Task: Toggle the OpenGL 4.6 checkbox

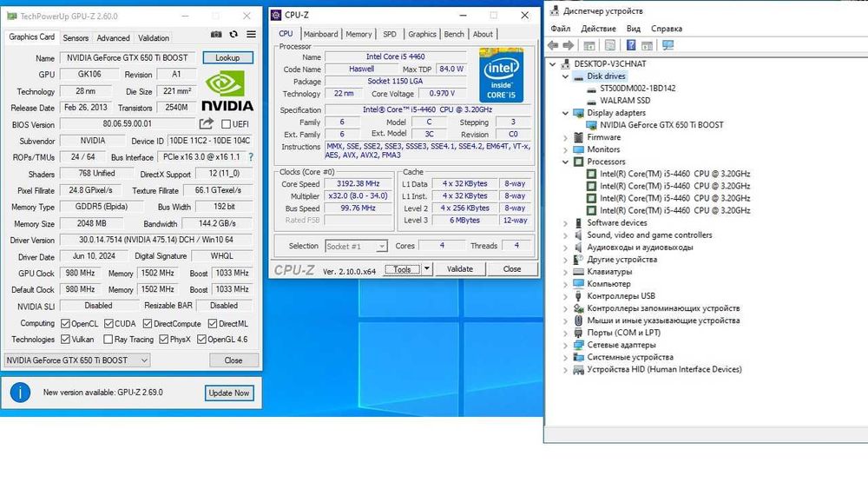Action: (x=201, y=340)
